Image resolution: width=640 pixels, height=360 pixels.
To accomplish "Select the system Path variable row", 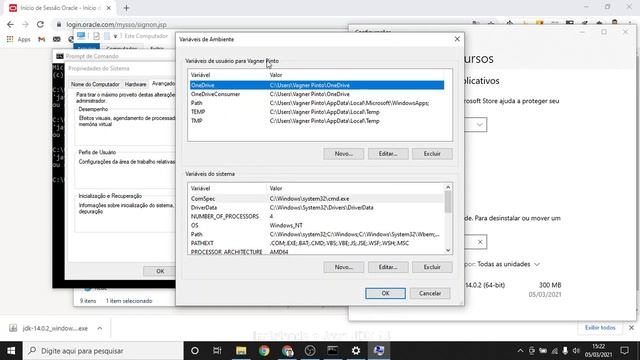I will pos(317,234).
